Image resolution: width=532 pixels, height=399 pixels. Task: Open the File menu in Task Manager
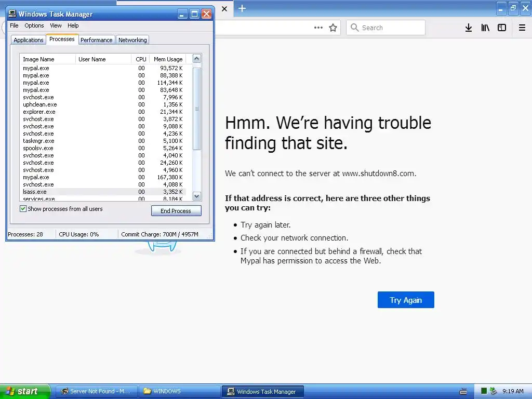point(14,25)
